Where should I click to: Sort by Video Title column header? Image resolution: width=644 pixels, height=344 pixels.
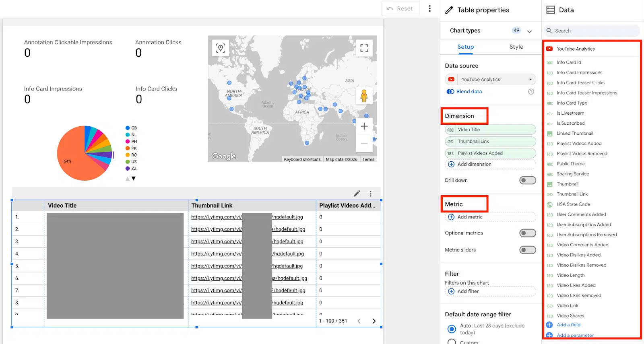[x=62, y=206]
